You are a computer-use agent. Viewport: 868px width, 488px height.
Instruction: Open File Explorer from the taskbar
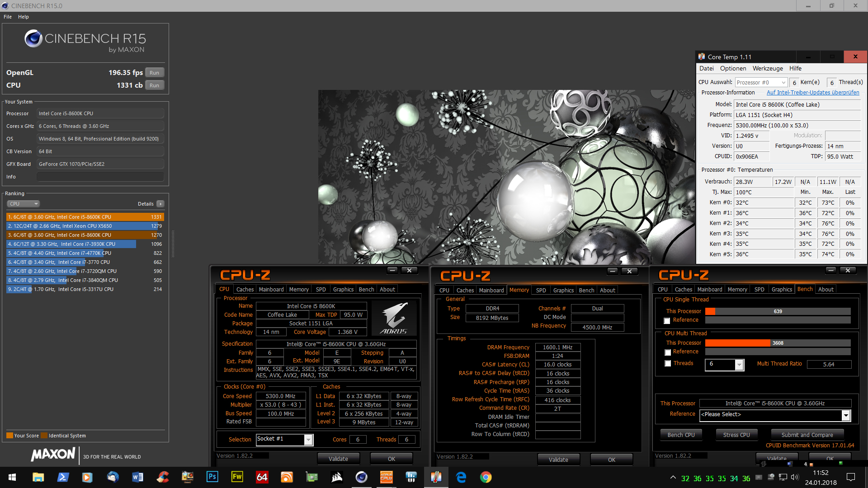pyautogui.click(x=38, y=477)
